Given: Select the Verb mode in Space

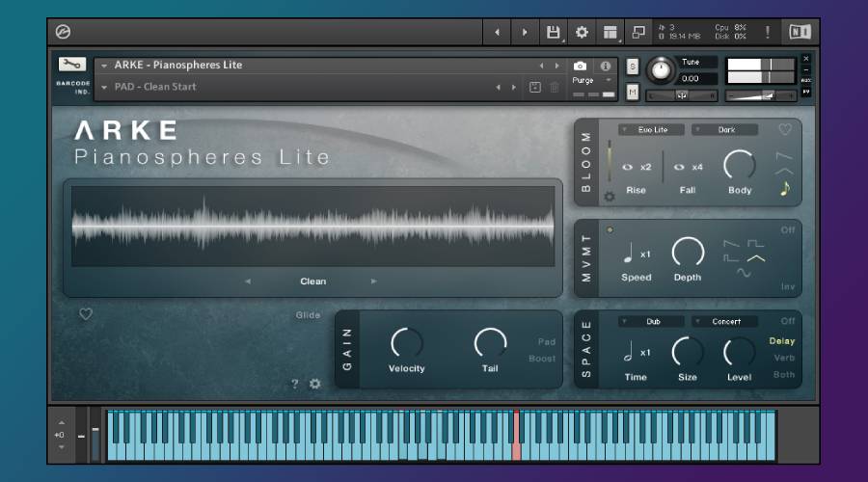Looking at the screenshot, I should pos(784,358).
